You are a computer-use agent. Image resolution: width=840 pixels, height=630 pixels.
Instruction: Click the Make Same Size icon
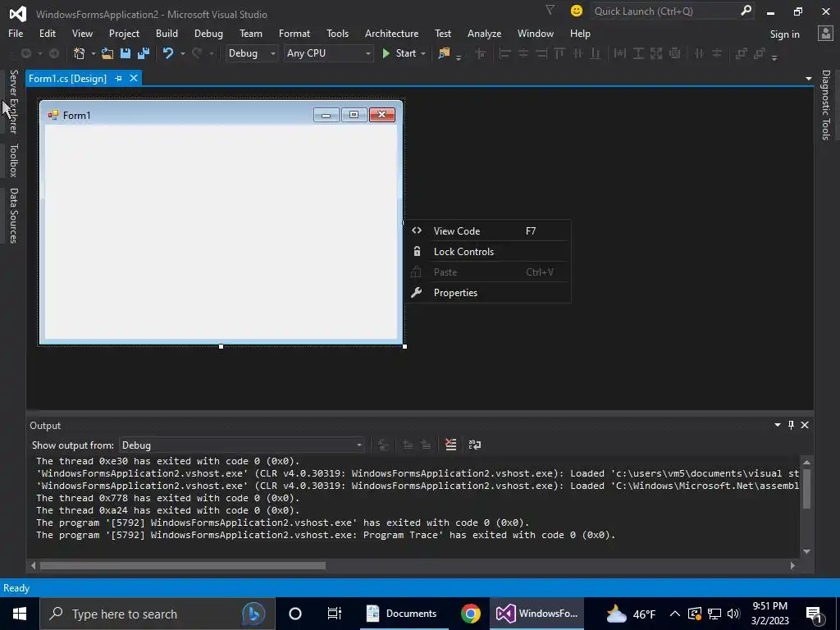[656, 53]
